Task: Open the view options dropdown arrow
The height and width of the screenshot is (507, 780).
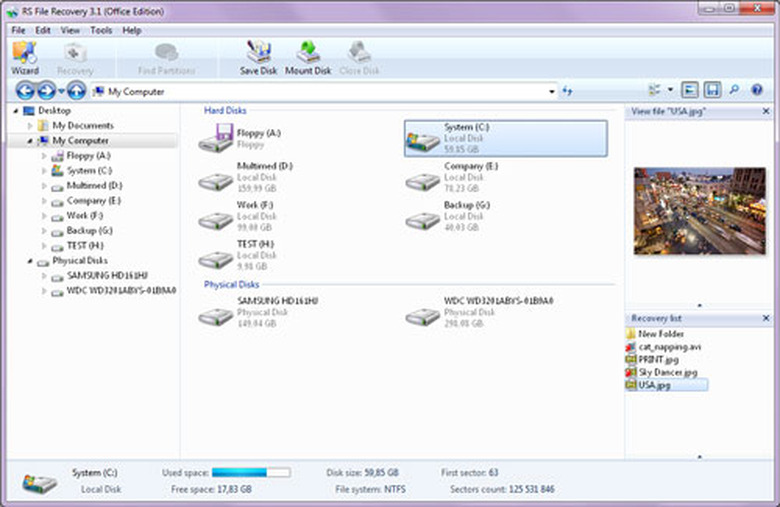Action: coord(670,91)
